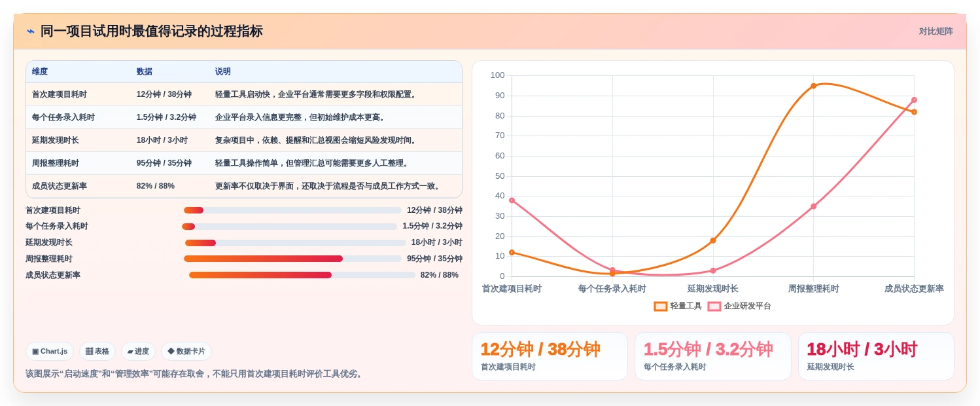Select the 周报整理耗时 table row label
980x406 pixels.
(56, 163)
